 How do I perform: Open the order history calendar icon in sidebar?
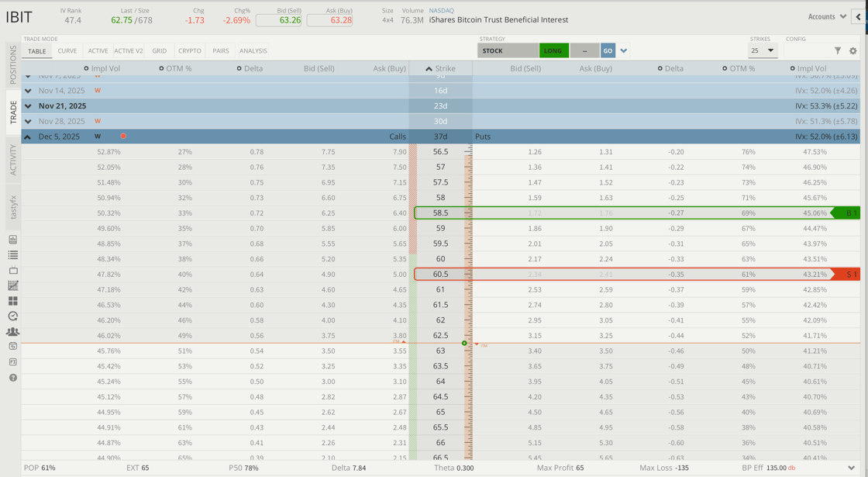coord(12,346)
